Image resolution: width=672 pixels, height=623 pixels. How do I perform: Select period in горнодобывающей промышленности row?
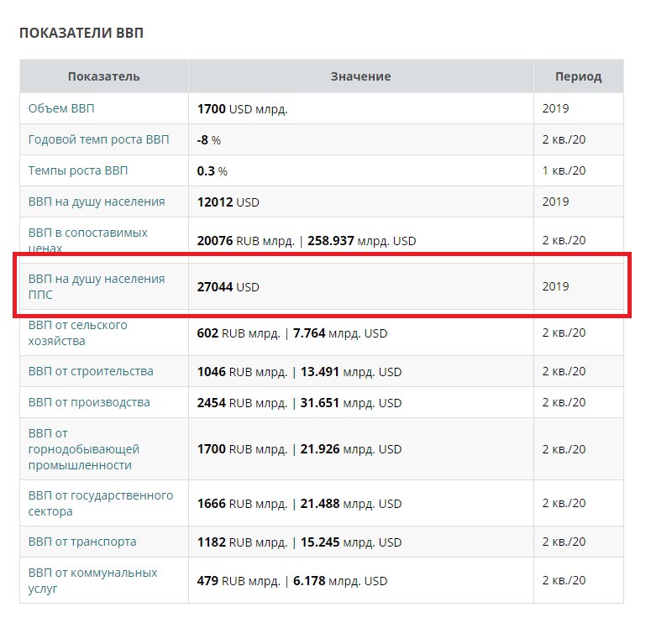click(x=564, y=449)
